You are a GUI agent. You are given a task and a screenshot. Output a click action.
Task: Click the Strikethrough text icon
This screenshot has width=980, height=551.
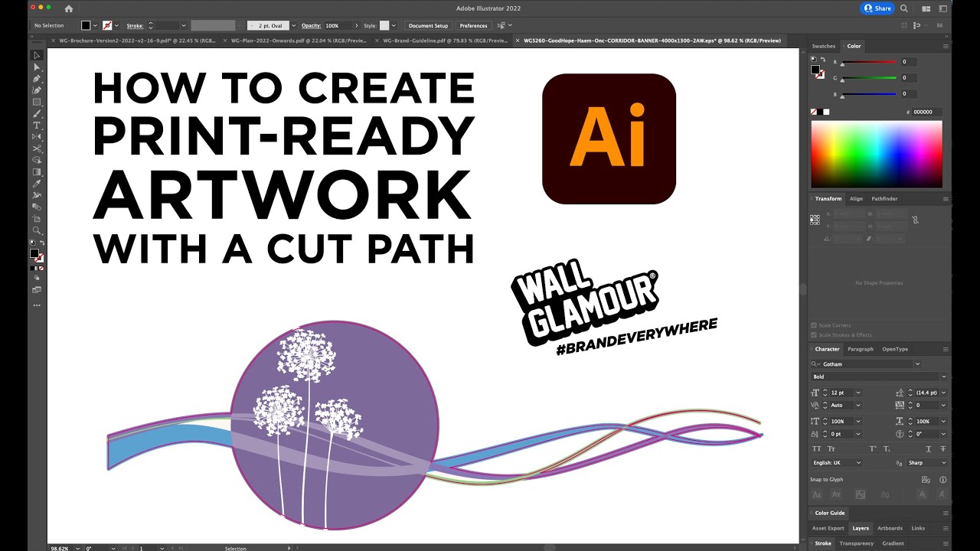tap(942, 448)
